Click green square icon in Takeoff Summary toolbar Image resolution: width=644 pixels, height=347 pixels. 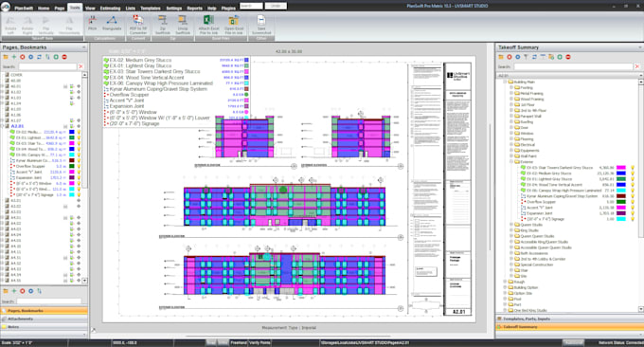560,57
